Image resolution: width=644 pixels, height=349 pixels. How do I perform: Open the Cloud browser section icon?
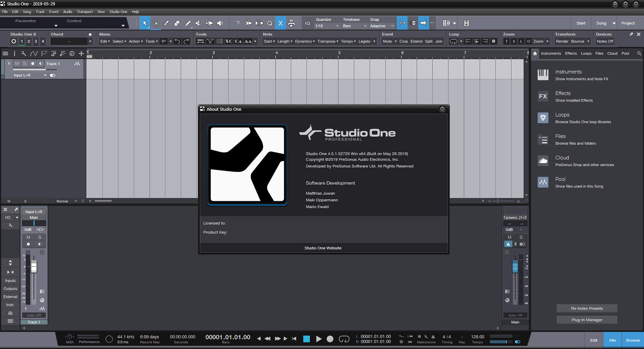tap(543, 161)
